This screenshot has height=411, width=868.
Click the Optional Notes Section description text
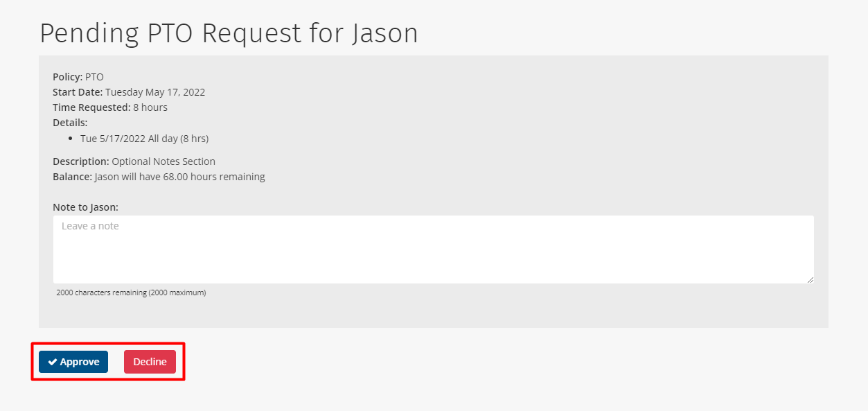tap(163, 161)
